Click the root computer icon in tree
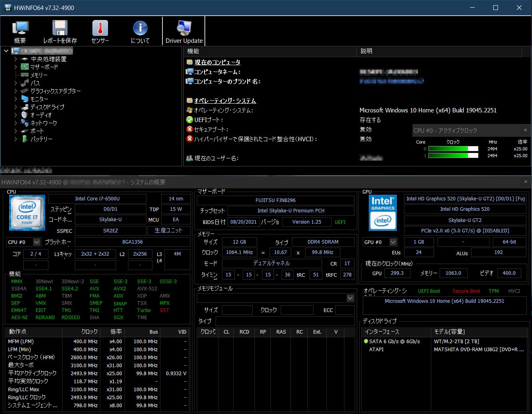532x414 pixels. [15, 51]
